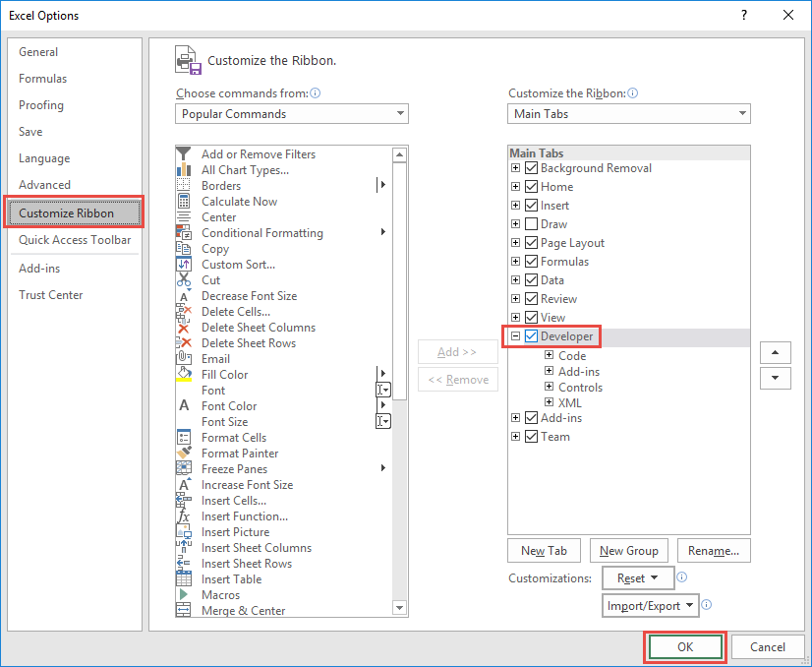Click the Macros command icon
This screenshot has height=667, width=812.
coord(182,593)
